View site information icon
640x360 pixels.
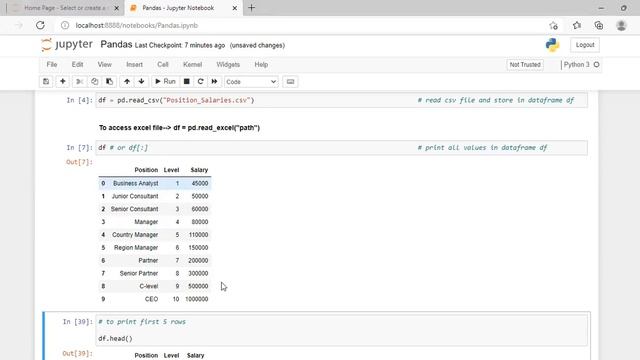(65, 25)
